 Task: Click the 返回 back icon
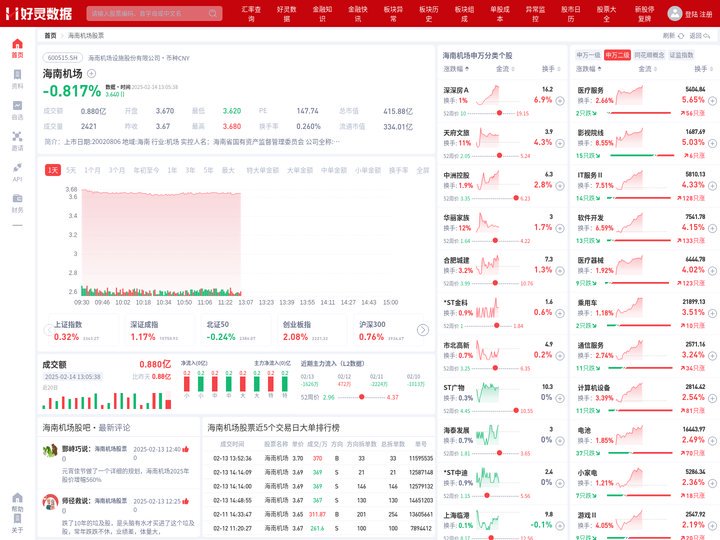tap(707, 35)
